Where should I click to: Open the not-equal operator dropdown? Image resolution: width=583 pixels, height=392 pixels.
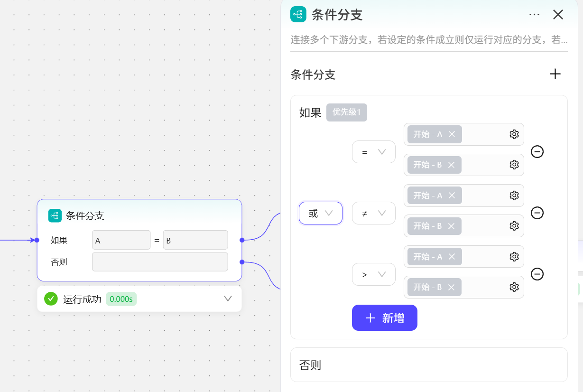click(x=373, y=213)
